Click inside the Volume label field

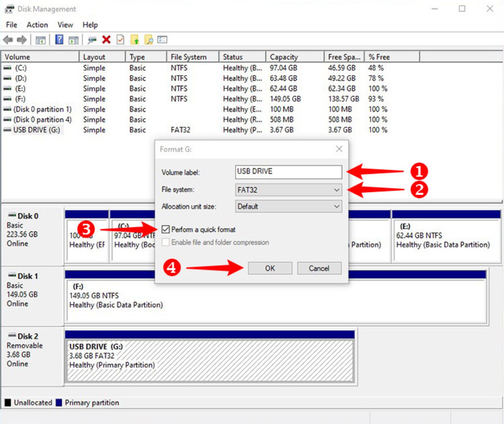[288, 171]
